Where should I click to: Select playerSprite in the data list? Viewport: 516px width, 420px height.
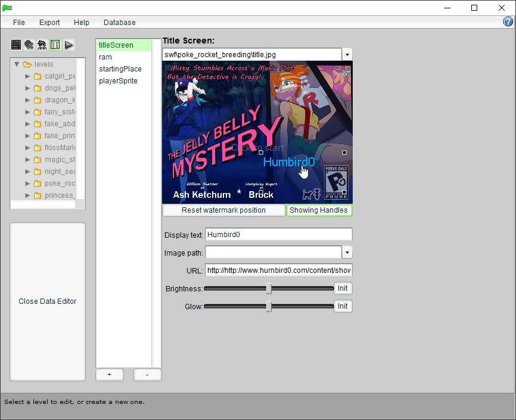(118, 81)
